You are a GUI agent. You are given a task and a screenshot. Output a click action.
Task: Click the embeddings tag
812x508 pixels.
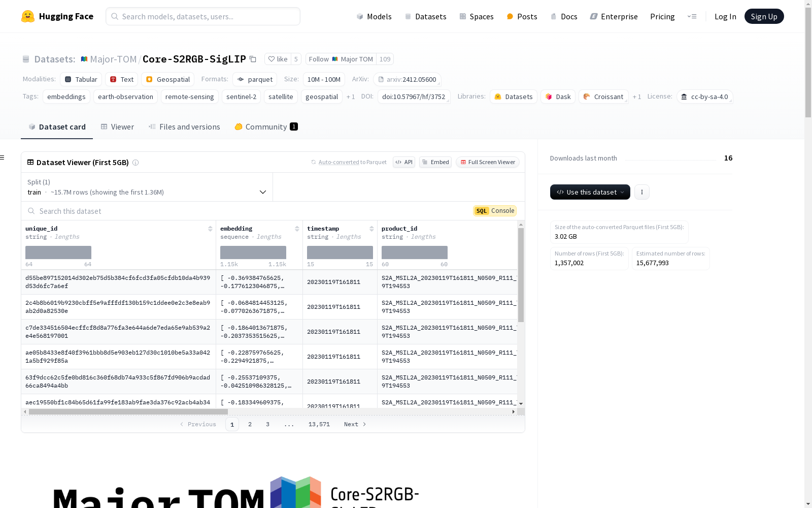tap(66, 97)
